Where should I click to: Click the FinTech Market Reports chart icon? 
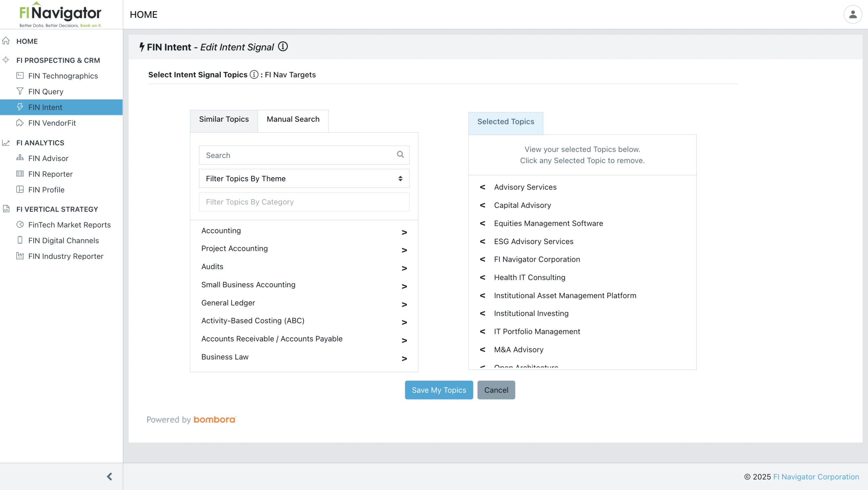point(20,224)
